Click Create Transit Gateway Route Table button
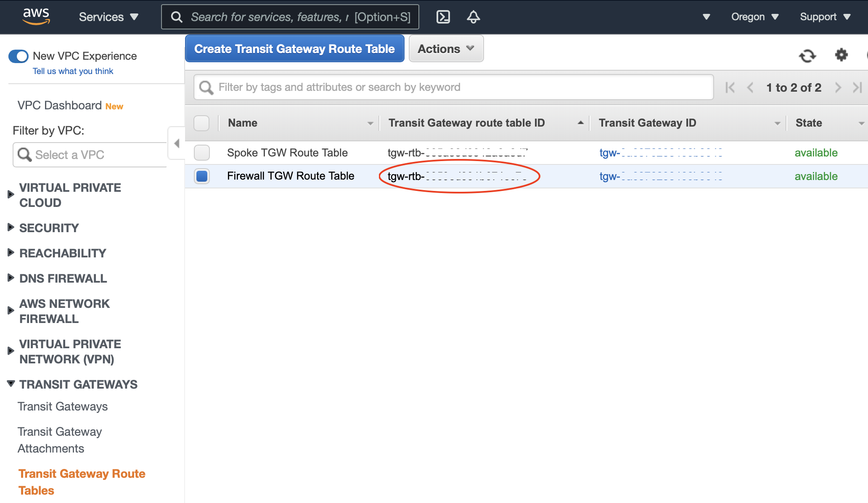Image resolution: width=868 pixels, height=503 pixels. tap(294, 49)
